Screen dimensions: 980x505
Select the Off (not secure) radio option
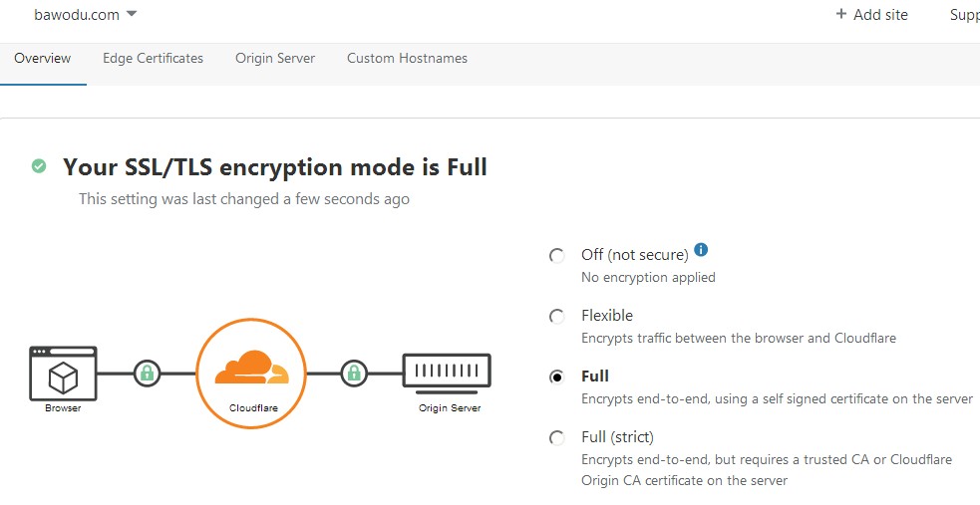[x=556, y=256]
